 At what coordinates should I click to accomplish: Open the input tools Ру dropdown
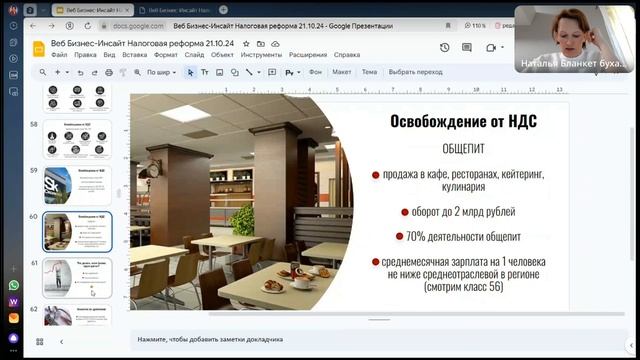(293, 72)
